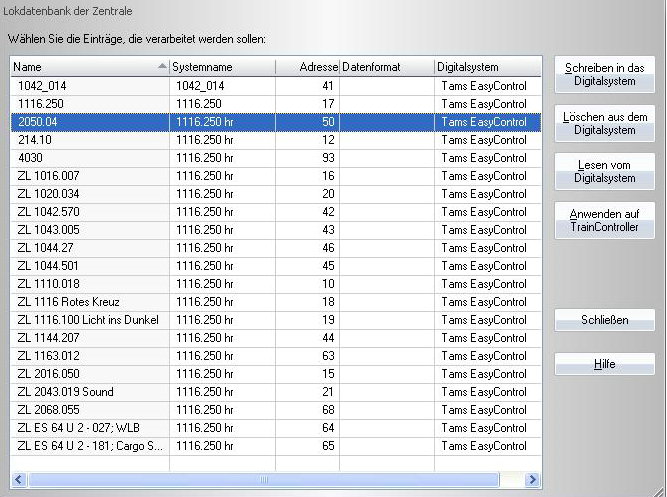Click 'Schreiben in das Digitalsystem' button
The height and width of the screenshot is (497, 667).
point(604,74)
